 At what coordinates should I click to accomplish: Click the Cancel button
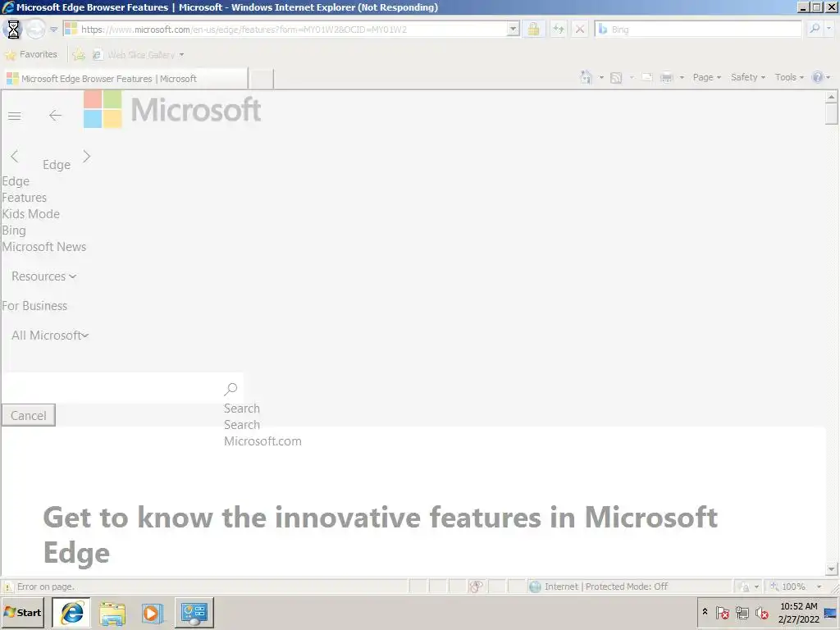click(29, 416)
